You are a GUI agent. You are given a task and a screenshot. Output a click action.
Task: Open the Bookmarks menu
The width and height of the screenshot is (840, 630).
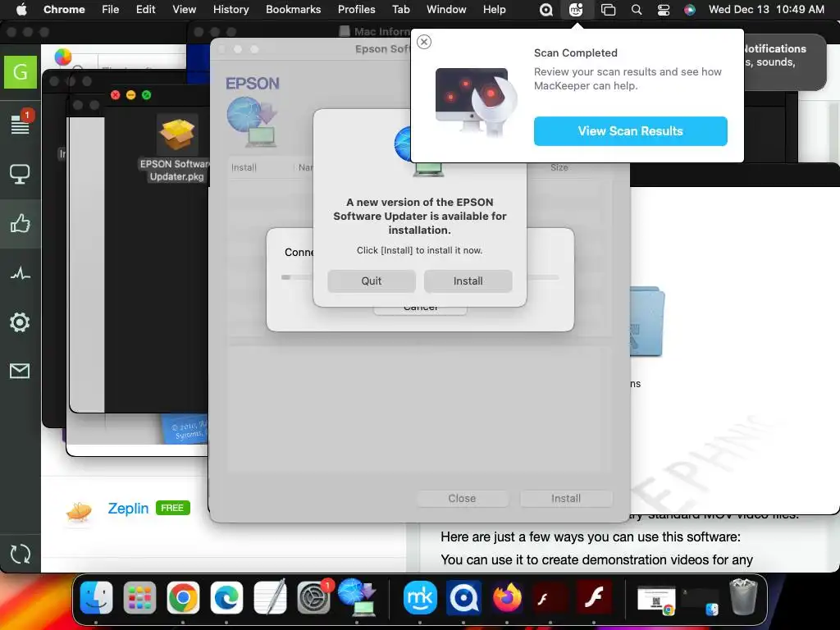point(293,9)
